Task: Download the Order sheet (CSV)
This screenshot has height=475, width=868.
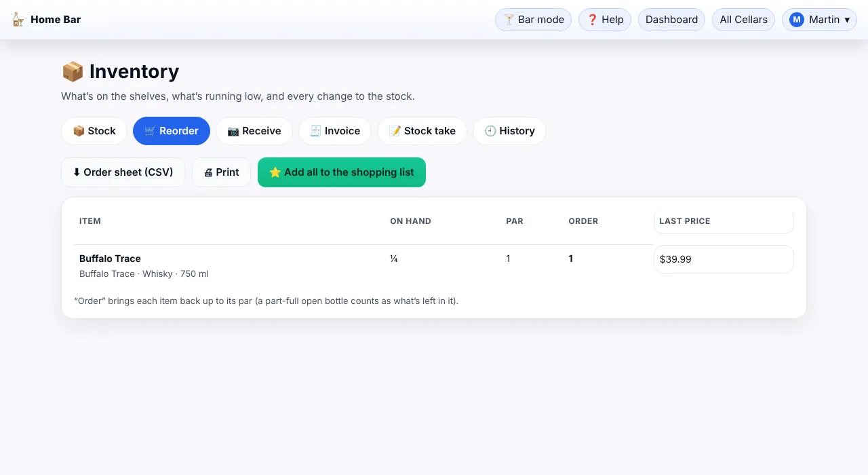Action: (123, 172)
